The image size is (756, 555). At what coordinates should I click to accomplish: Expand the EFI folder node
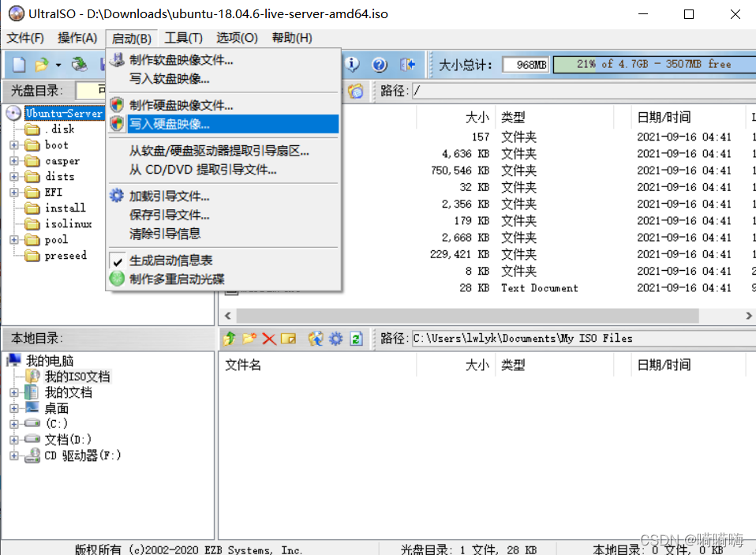pyautogui.click(x=14, y=192)
